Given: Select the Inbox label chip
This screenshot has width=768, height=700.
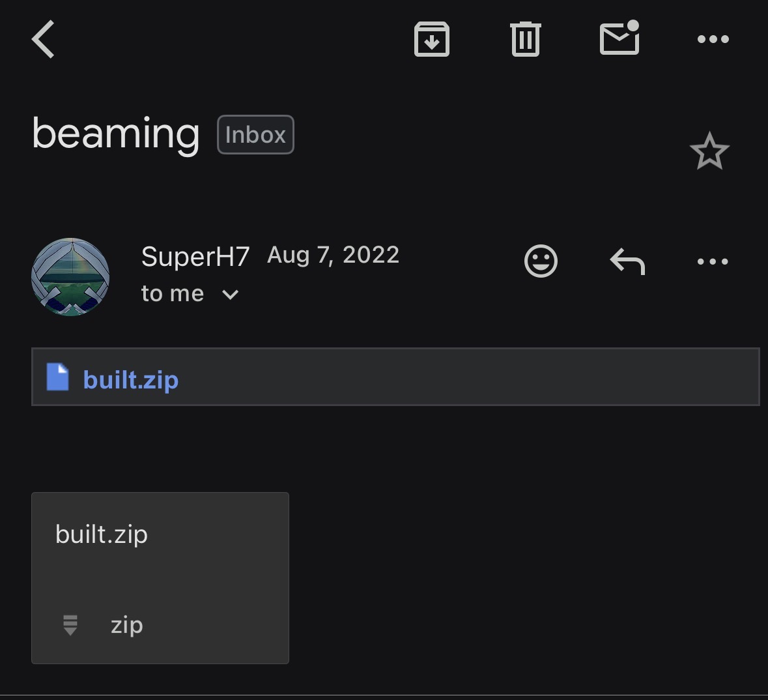Looking at the screenshot, I should click(255, 135).
